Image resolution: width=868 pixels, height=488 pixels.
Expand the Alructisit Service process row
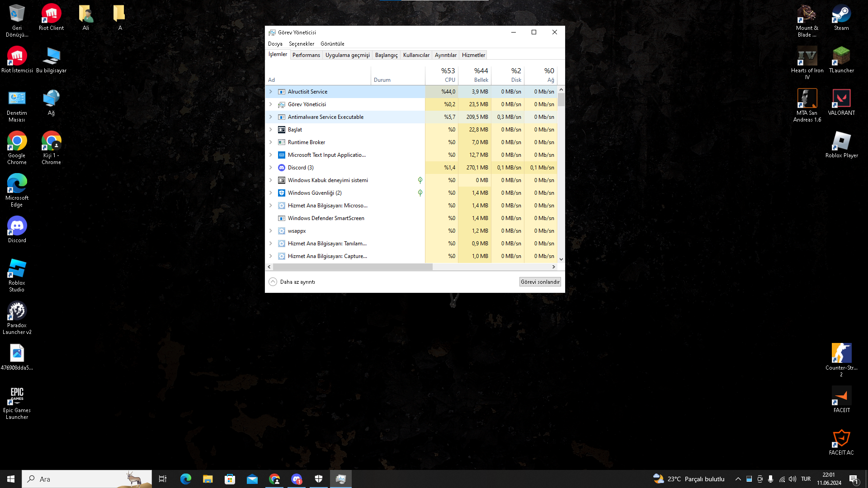coord(271,92)
